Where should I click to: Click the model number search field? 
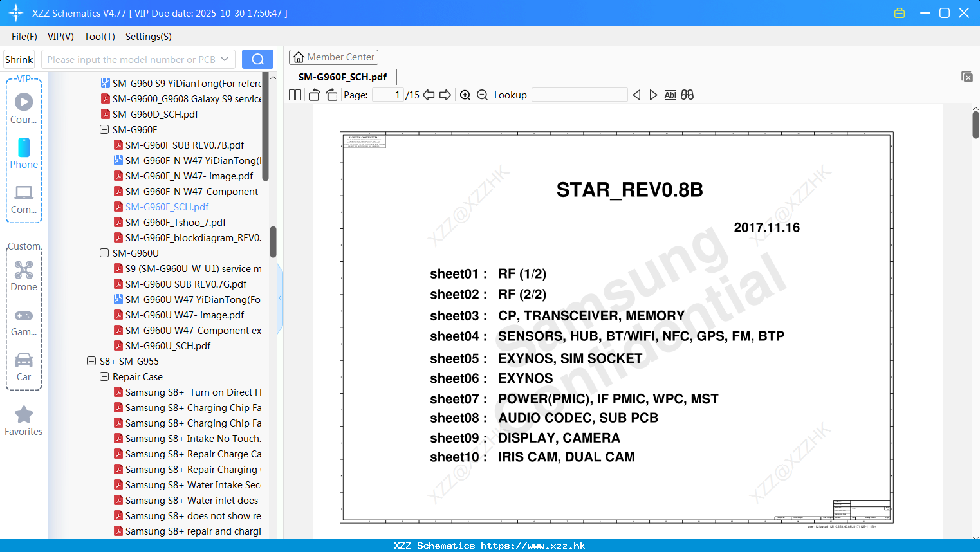(132, 59)
